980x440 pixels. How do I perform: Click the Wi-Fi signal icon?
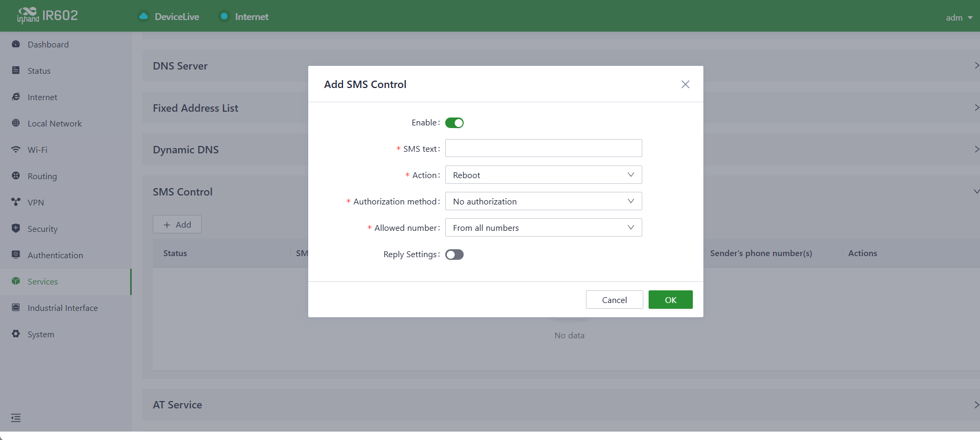click(16, 150)
